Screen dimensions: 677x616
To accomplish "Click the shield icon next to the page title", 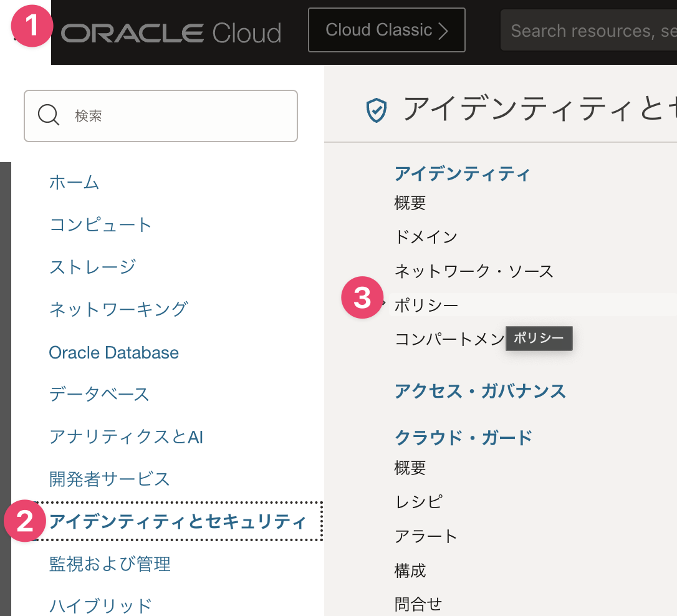I will pyautogui.click(x=376, y=110).
